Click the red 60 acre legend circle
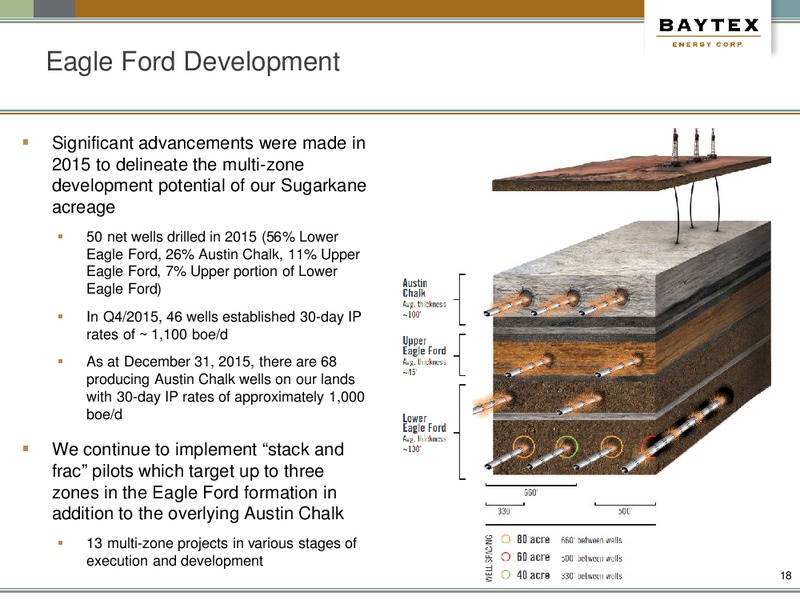Viewport: 800px width, 600px height. [x=506, y=557]
